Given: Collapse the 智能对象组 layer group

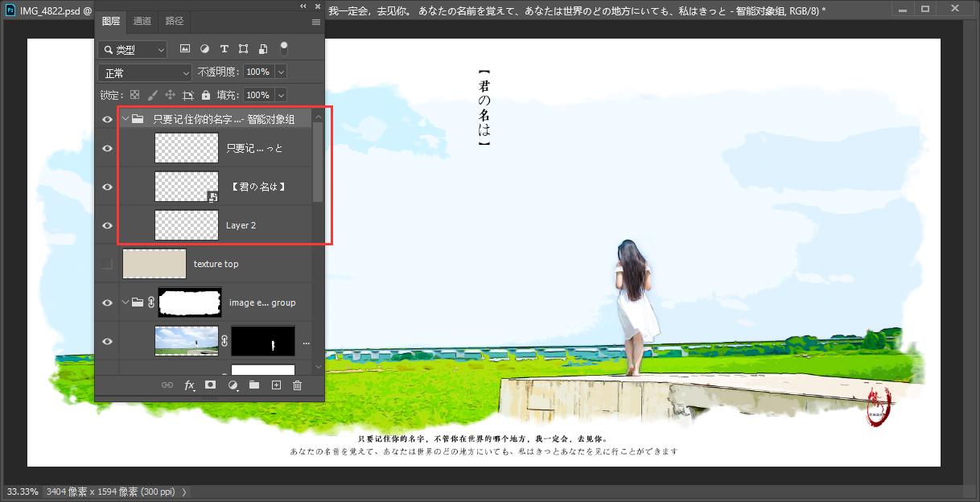Looking at the screenshot, I should pyautogui.click(x=126, y=119).
